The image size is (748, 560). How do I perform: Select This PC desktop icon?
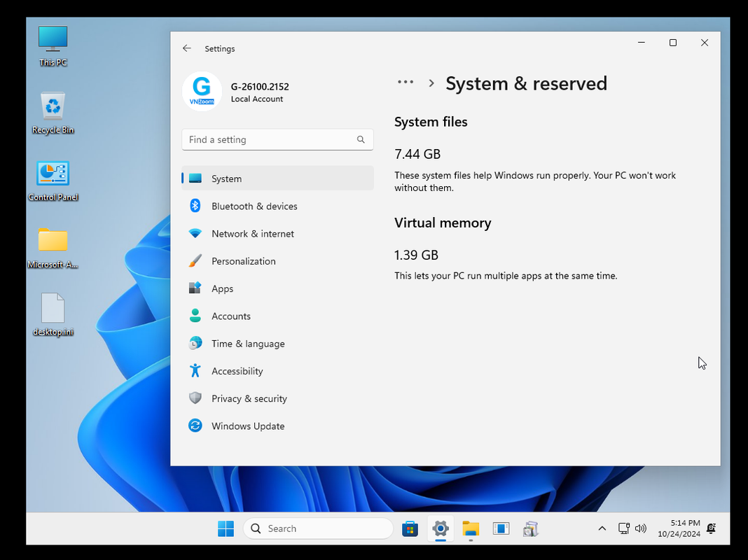coord(53,46)
